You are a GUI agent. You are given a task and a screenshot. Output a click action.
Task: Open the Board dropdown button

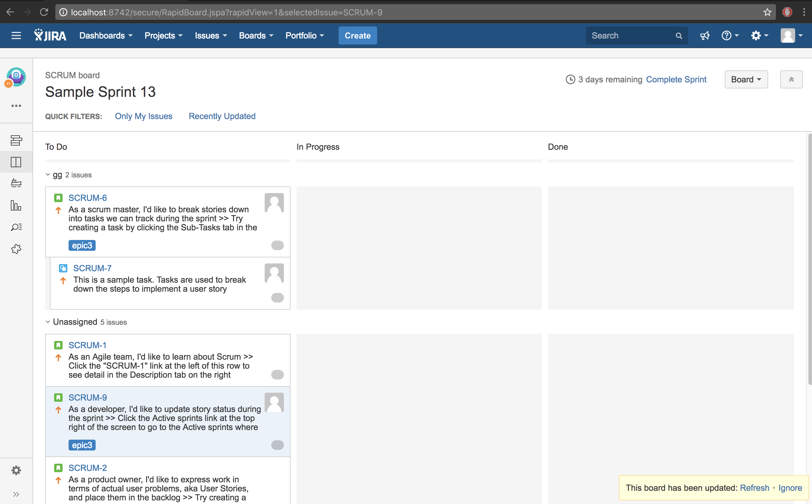point(746,80)
